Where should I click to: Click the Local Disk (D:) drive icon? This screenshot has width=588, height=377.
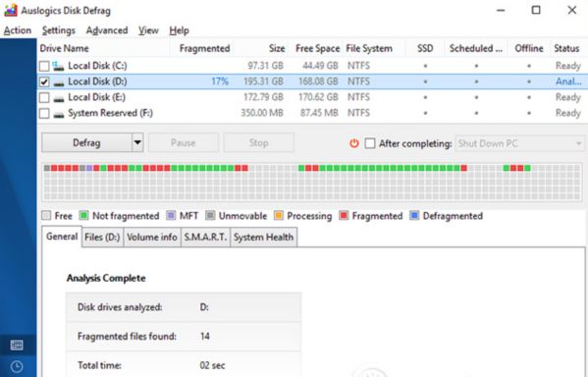(59, 82)
